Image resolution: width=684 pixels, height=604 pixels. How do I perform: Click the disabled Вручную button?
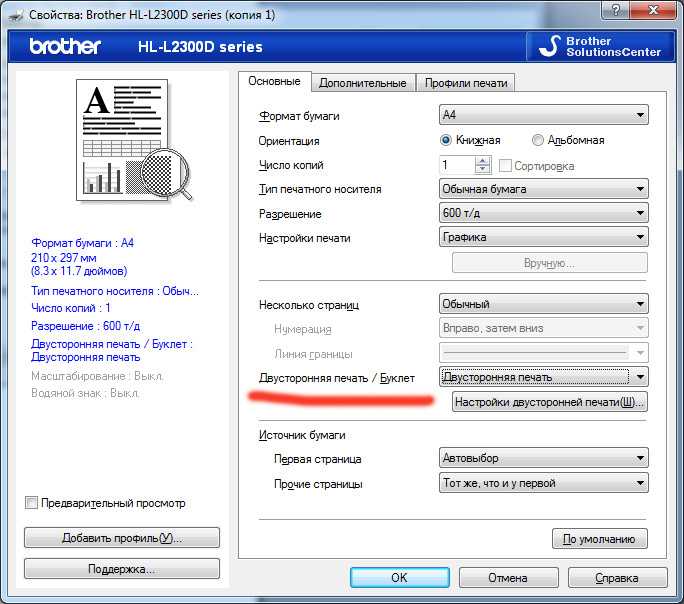[x=550, y=263]
